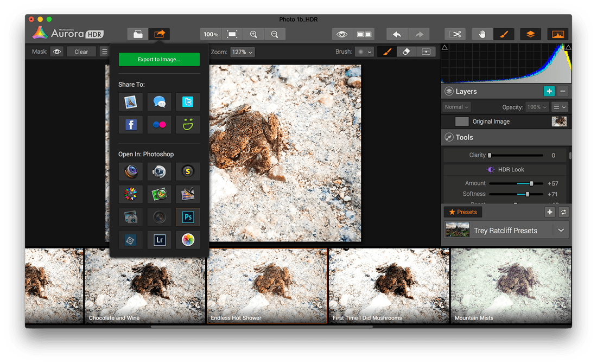Image resolution: width=597 pixels, height=364 pixels.
Task: Activate the orange mask paint brush
Action: tap(387, 52)
